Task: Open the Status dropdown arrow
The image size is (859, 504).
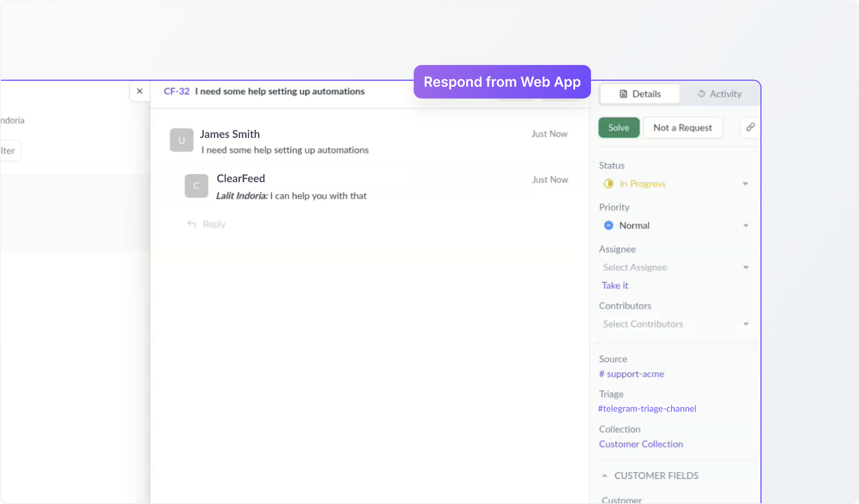Action: click(745, 184)
